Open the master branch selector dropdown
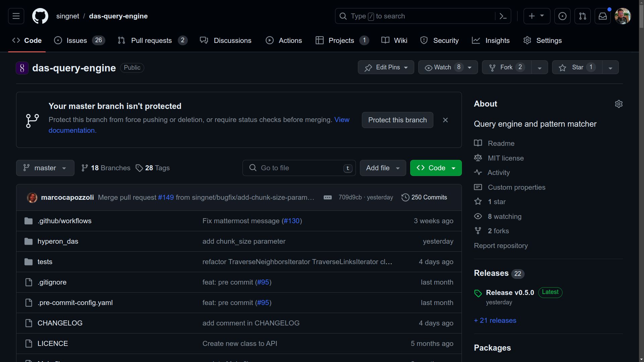Screen dimensions: 644x362 (45, 168)
